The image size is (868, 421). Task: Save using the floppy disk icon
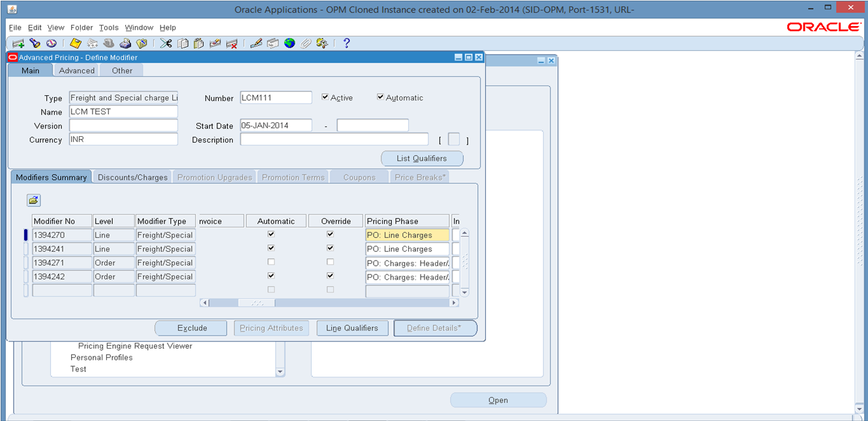tap(76, 44)
